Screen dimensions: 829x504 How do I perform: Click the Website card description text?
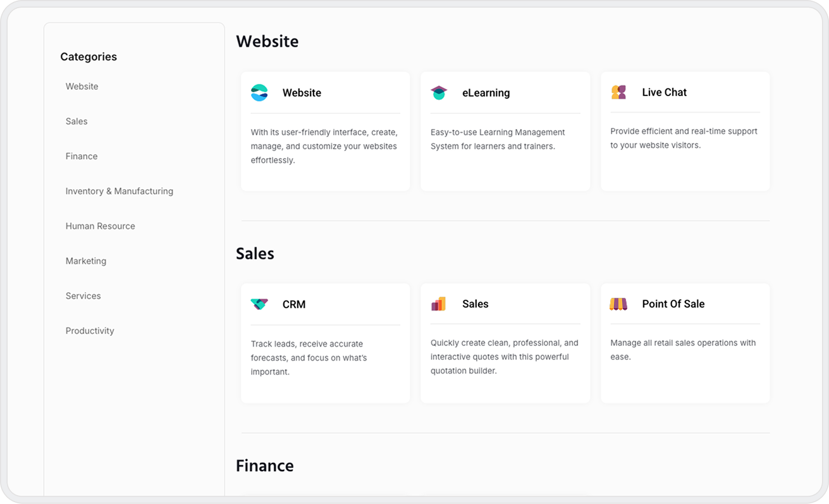point(324,146)
